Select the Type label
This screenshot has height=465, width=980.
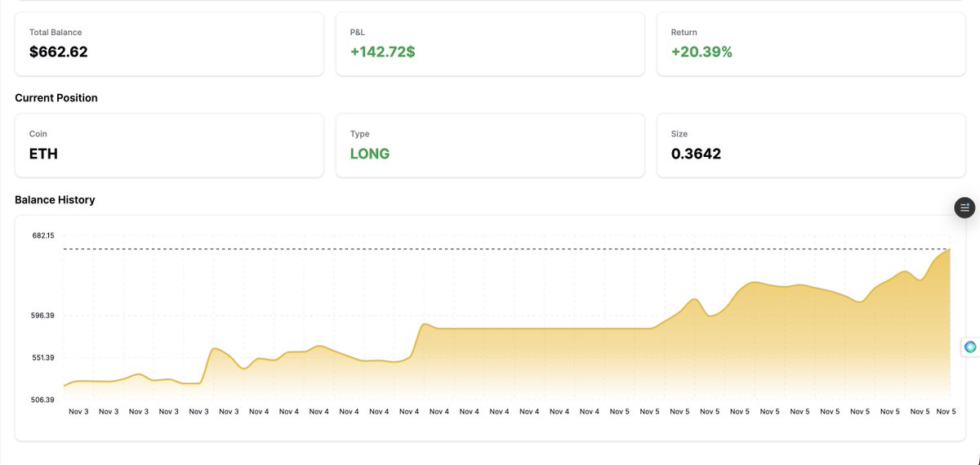[x=359, y=134]
